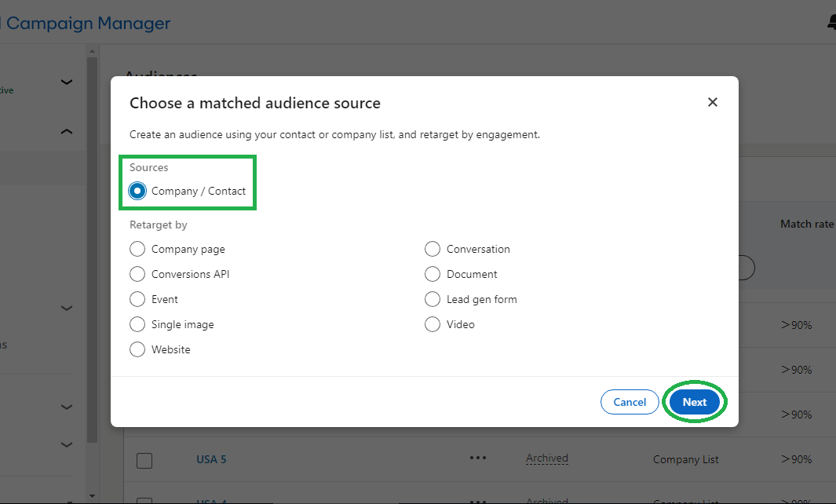This screenshot has width=836, height=504.
Task: Collapse the expanded sidebar section chevron
Action: [x=67, y=132]
